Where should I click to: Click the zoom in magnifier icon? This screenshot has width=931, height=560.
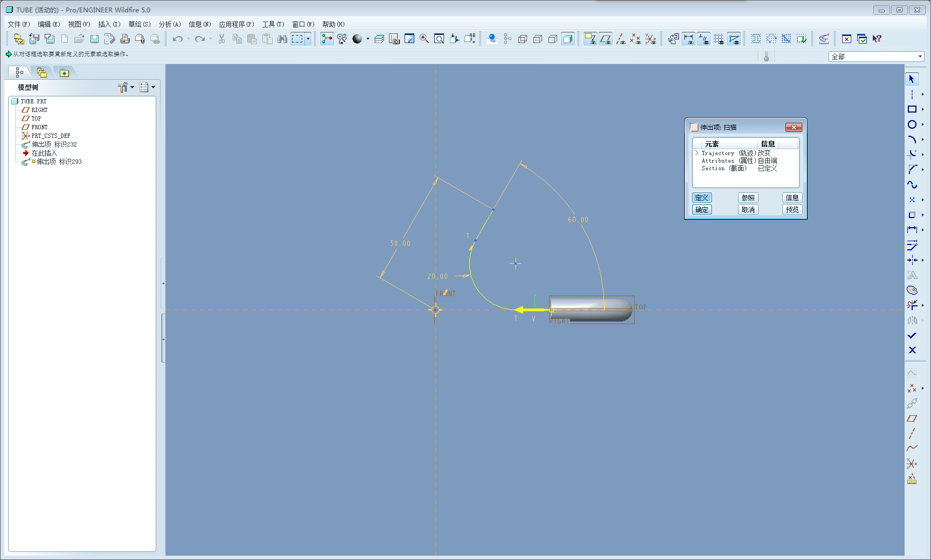(425, 39)
